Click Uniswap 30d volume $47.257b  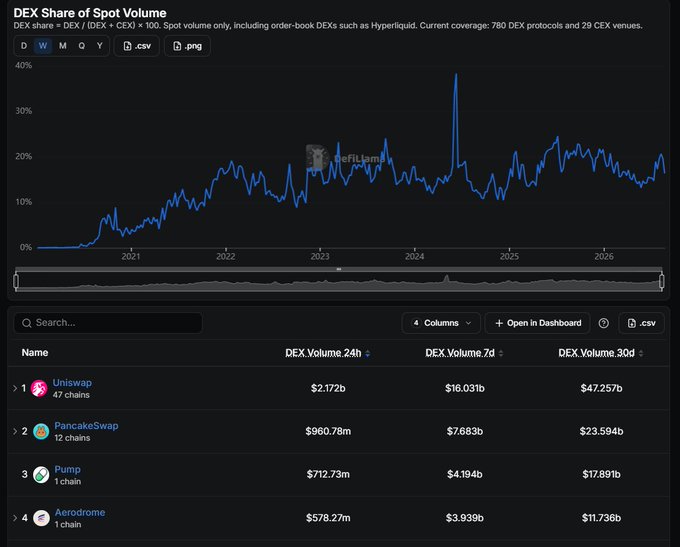[601, 388]
